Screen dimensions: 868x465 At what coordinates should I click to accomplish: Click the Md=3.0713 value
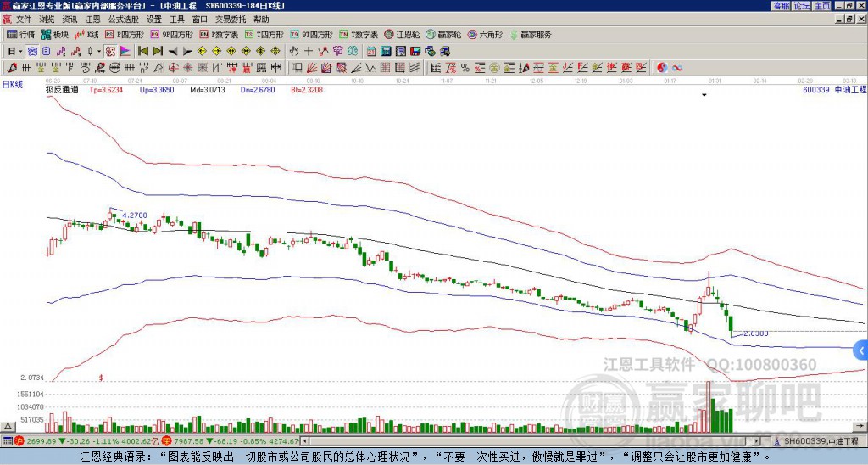pos(208,90)
